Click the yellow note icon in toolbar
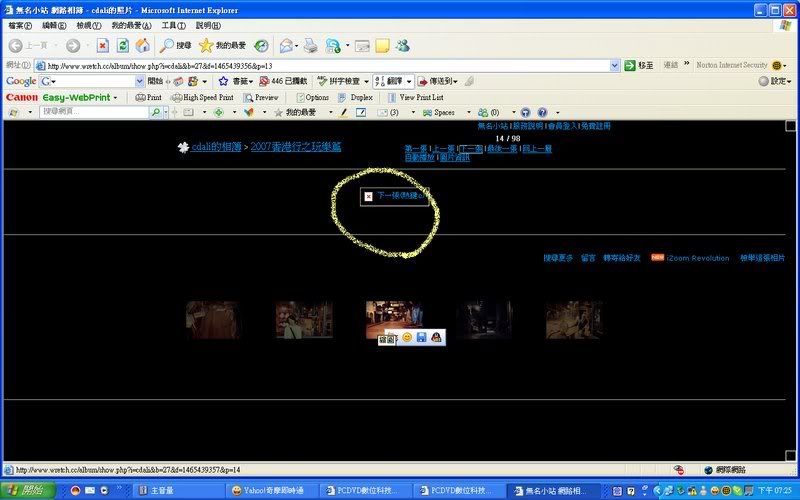This screenshot has width=800, height=500. [x=382, y=46]
